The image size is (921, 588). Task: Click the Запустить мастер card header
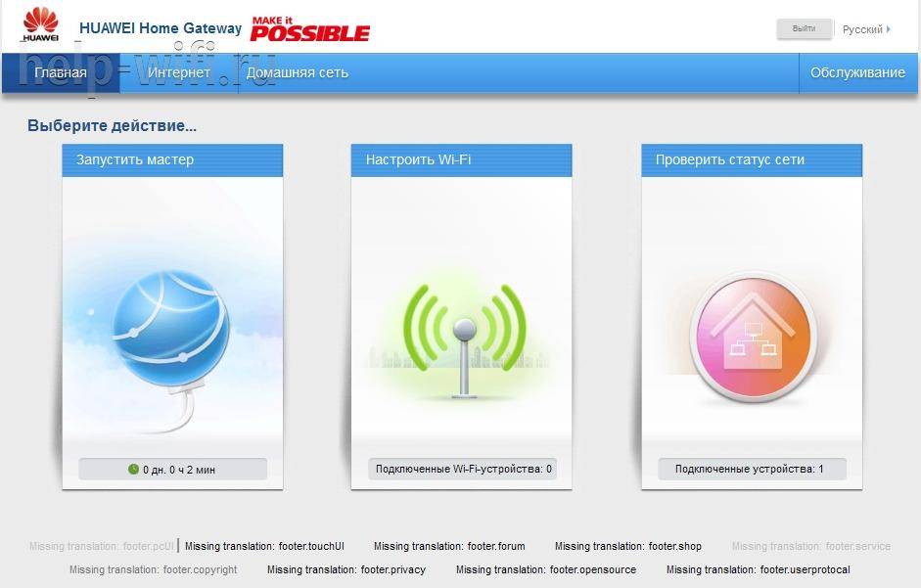172,159
